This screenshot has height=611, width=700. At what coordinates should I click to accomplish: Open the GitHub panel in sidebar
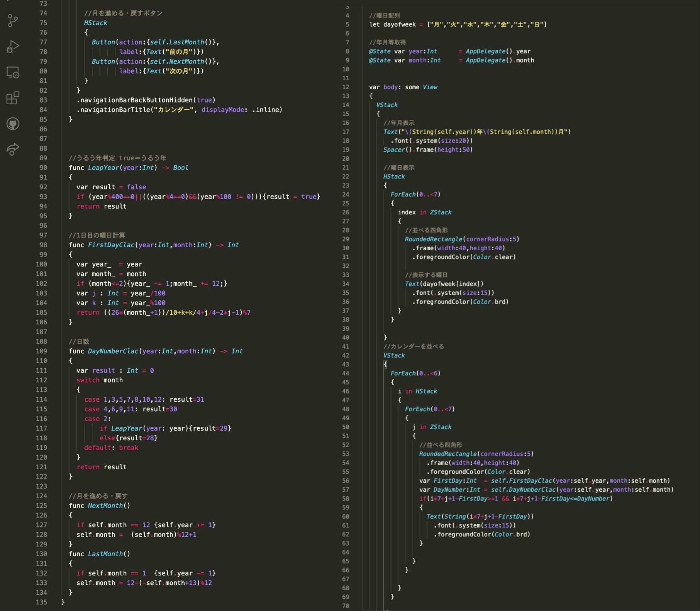tap(13, 124)
